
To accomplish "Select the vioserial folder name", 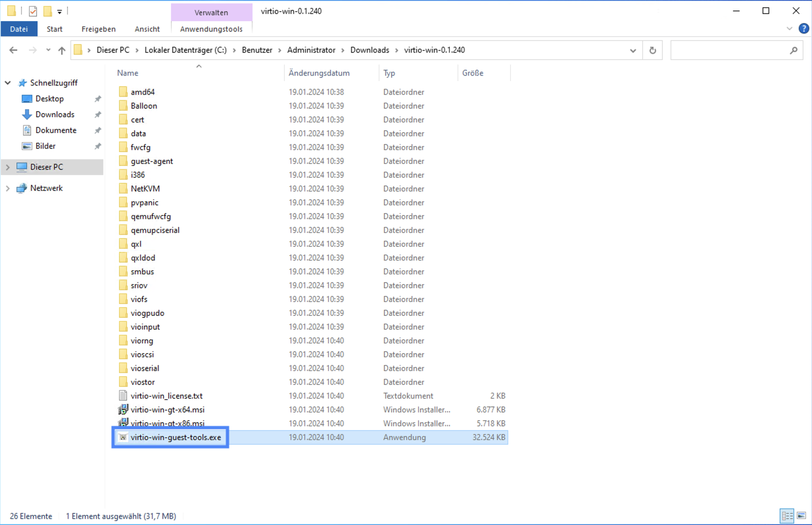I will pyautogui.click(x=145, y=368).
